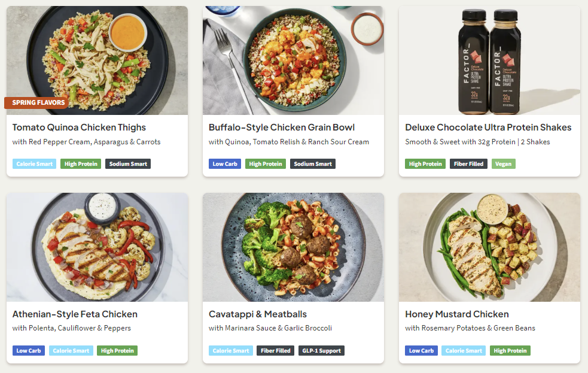Open the Tomato Quinoa Chicken Thighs title

[79, 128]
